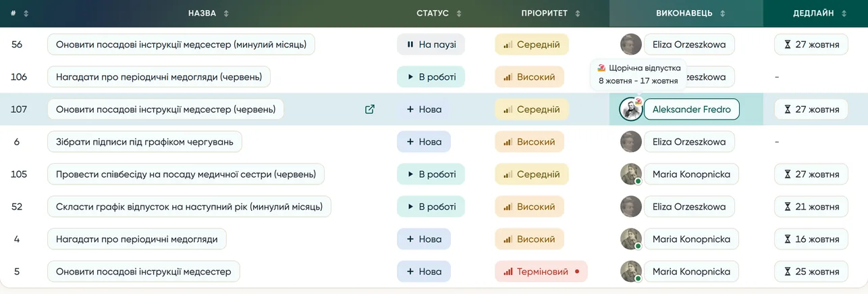
Task: Click the 'Назва' column header
Action: point(202,14)
